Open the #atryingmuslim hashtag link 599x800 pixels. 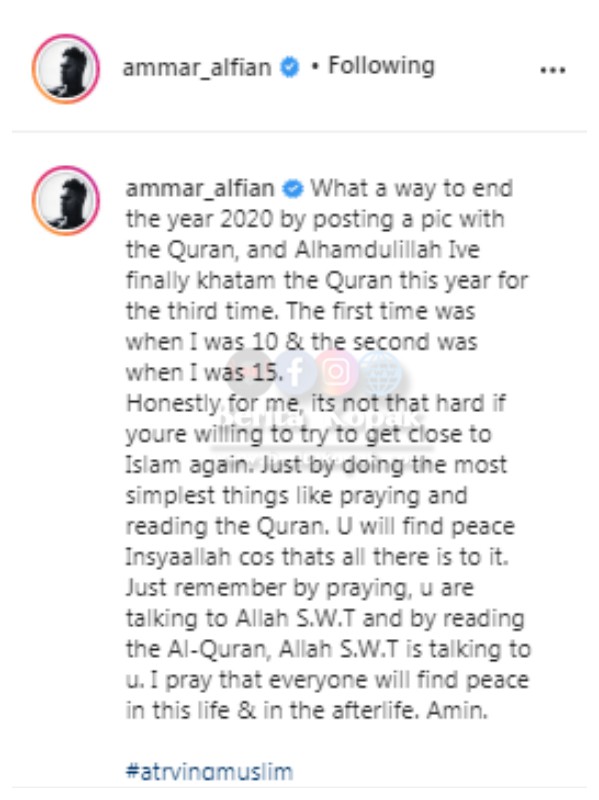210,772
